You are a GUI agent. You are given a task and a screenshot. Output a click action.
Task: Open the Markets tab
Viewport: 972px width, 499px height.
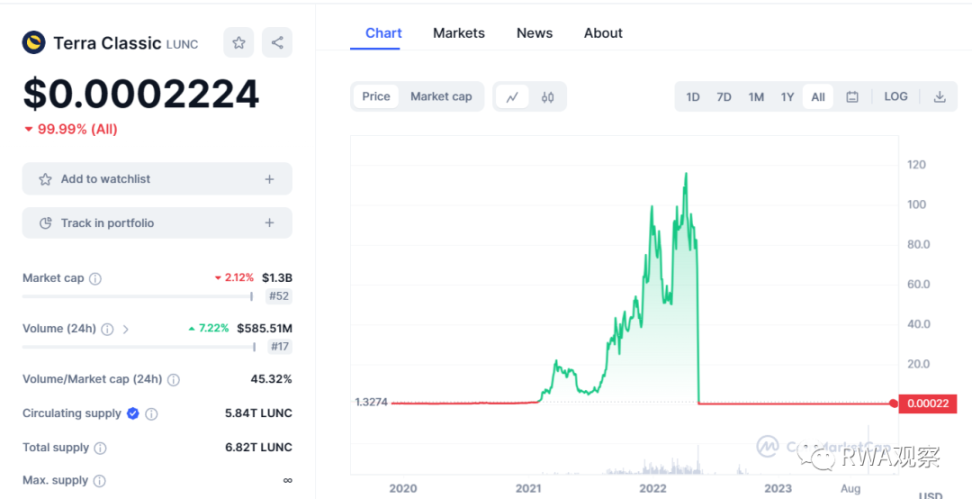(459, 33)
